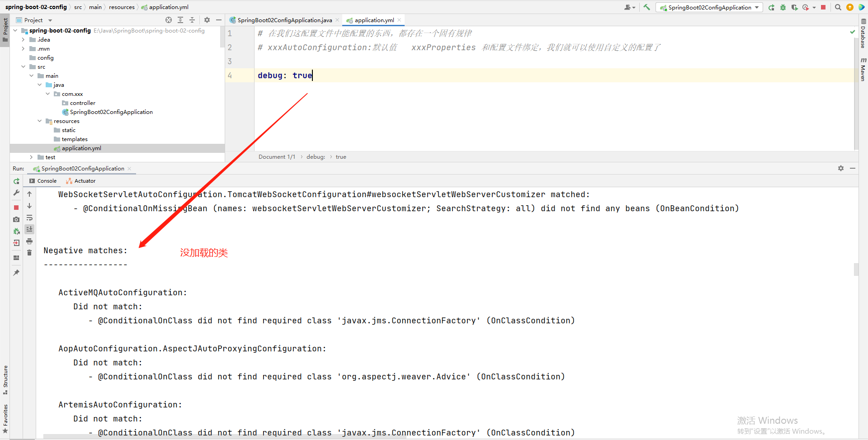Open the run configuration SpringBoot02ConfigApplication dropdown
Image resolution: width=868 pixels, height=440 pixels.
pyautogui.click(x=709, y=7)
